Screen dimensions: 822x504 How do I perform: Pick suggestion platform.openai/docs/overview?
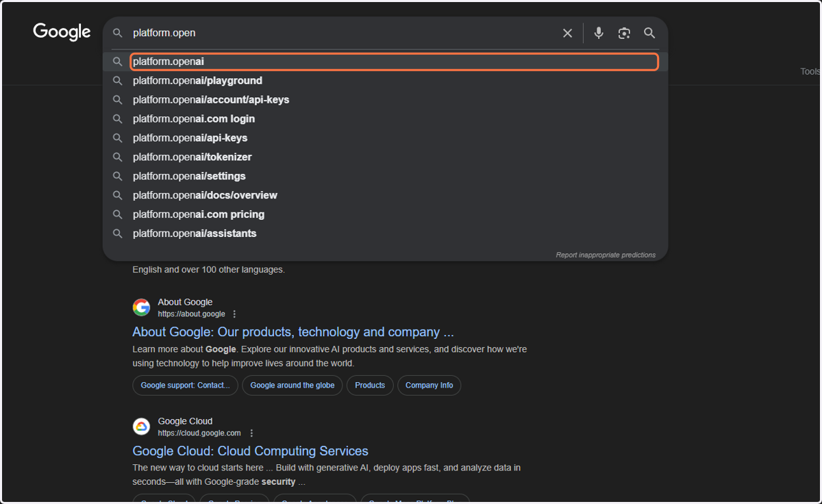pyautogui.click(x=385, y=196)
